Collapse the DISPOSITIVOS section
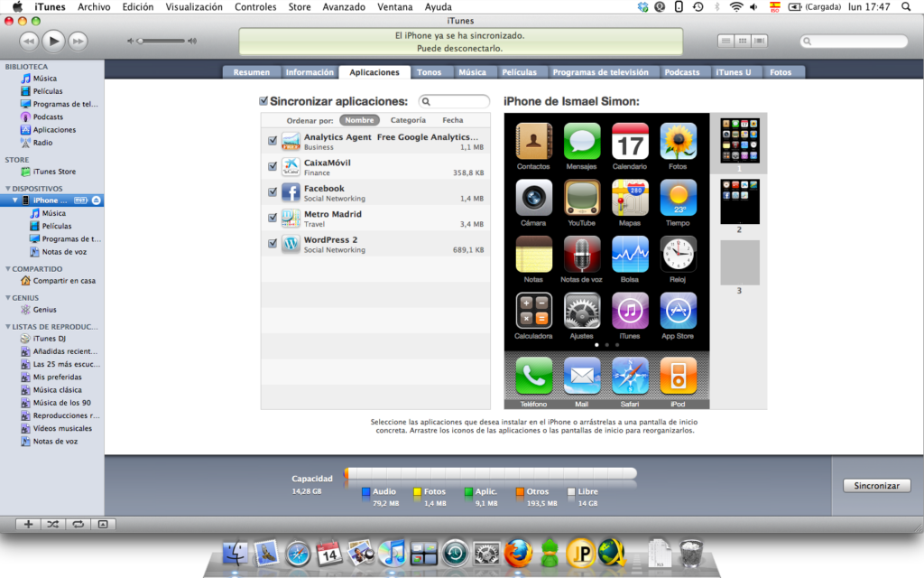This screenshot has width=924, height=578. point(7,189)
